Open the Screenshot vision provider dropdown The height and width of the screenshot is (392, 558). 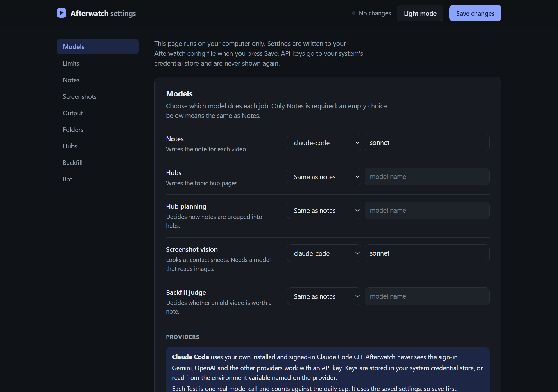pyautogui.click(x=324, y=253)
